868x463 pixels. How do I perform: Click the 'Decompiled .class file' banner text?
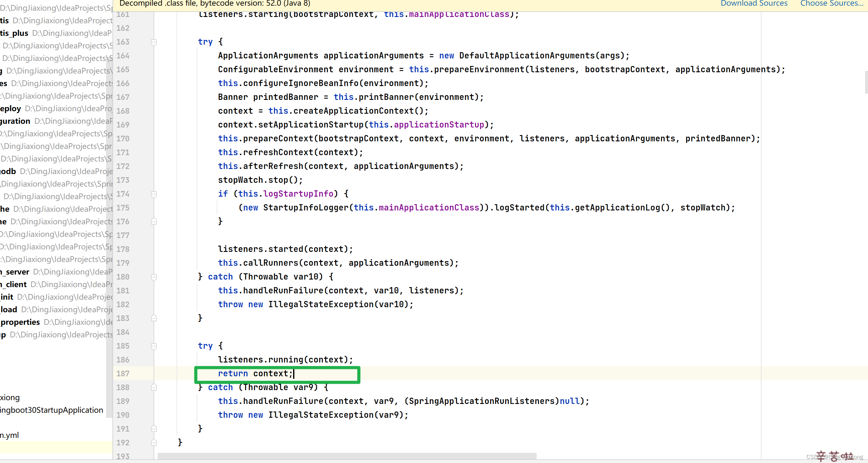[x=215, y=3]
